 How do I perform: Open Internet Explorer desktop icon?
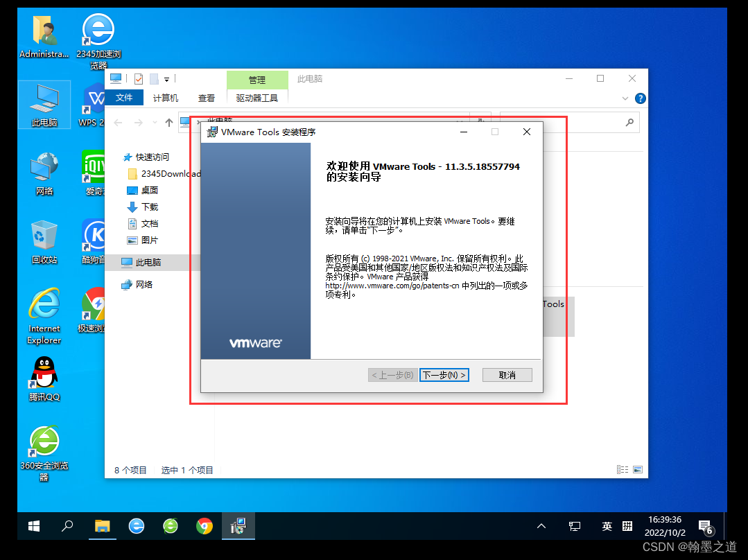(44, 316)
